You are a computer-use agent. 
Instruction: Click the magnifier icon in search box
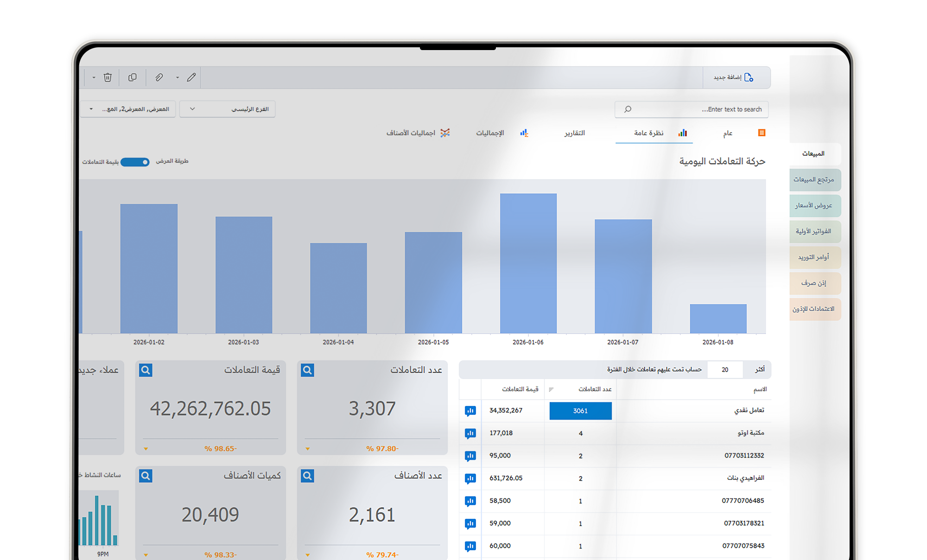click(x=628, y=109)
